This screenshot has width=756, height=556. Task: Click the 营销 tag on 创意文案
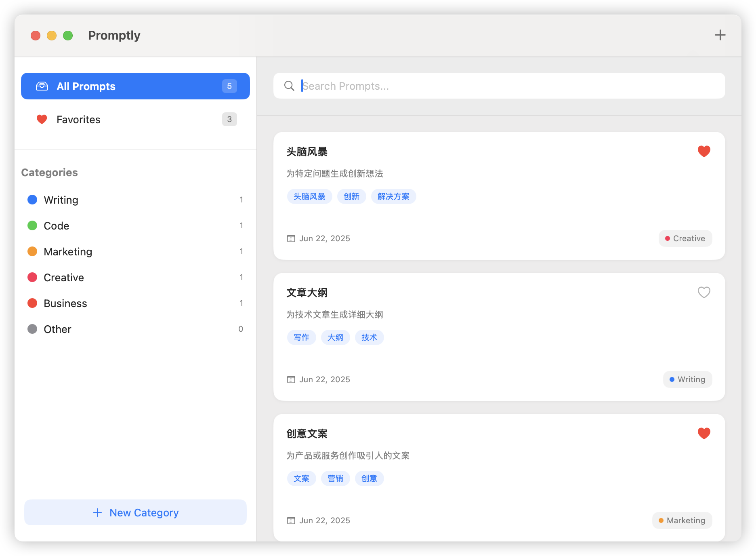pos(335,478)
